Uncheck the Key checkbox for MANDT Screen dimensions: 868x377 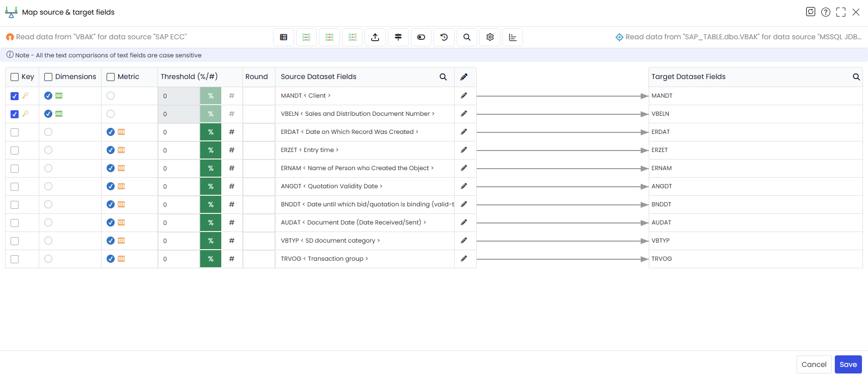(15, 96)
